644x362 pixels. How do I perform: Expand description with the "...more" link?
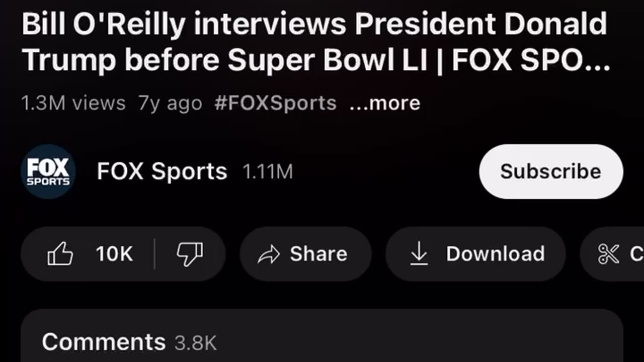[385, 103]
